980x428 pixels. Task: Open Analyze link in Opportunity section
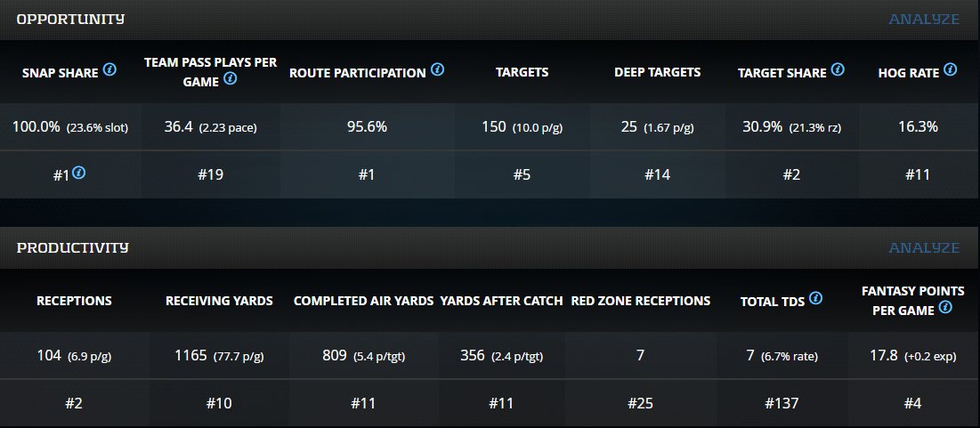tap(924, 19)
